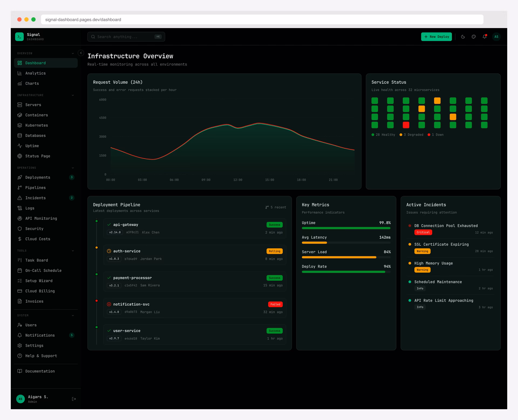Open the Help & Support menu item

[x=46, y=356]
